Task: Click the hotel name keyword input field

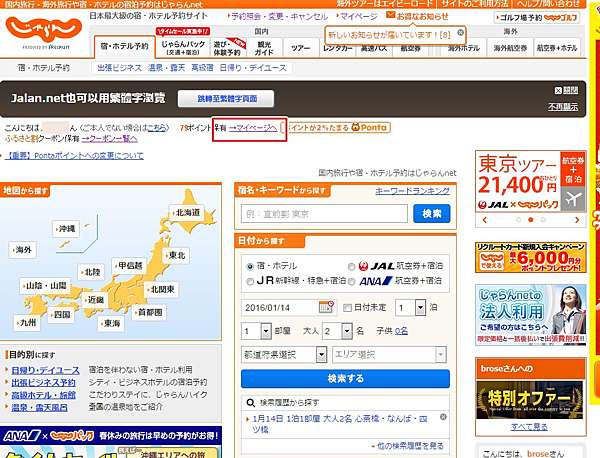Action: point(324,214)
